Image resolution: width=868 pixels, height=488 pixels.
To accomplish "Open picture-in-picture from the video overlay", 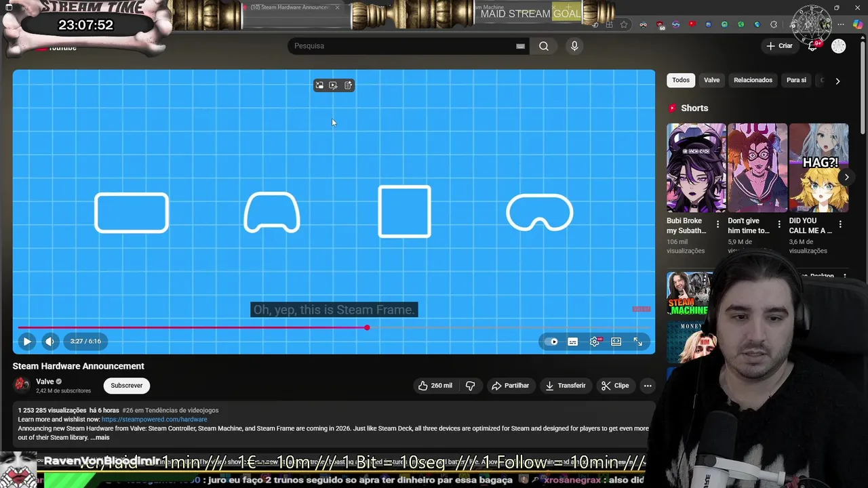I will pos(319,85).
